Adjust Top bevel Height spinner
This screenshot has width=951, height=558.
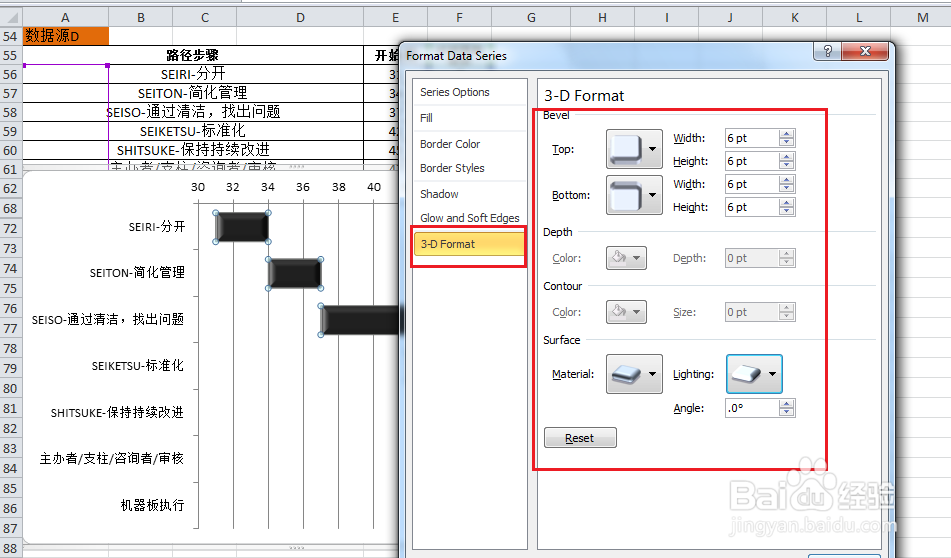pos(787,161)
